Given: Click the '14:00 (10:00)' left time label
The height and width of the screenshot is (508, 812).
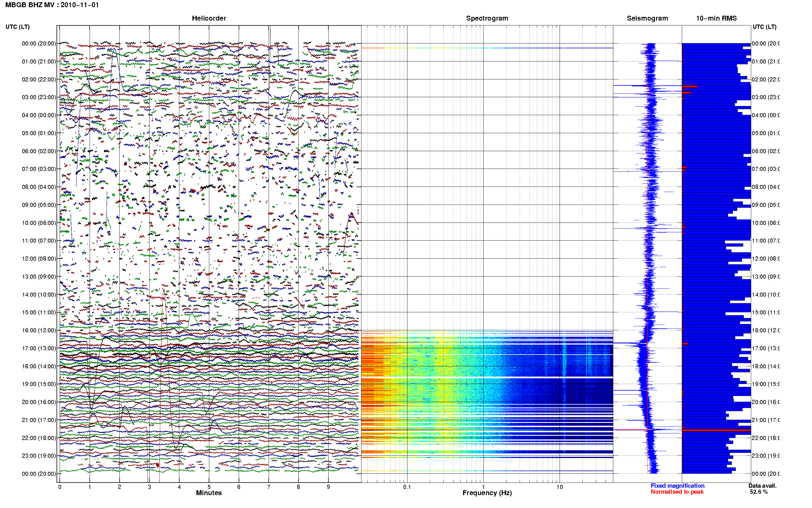Looking at the screenshot, I should [x=39, y=295].
